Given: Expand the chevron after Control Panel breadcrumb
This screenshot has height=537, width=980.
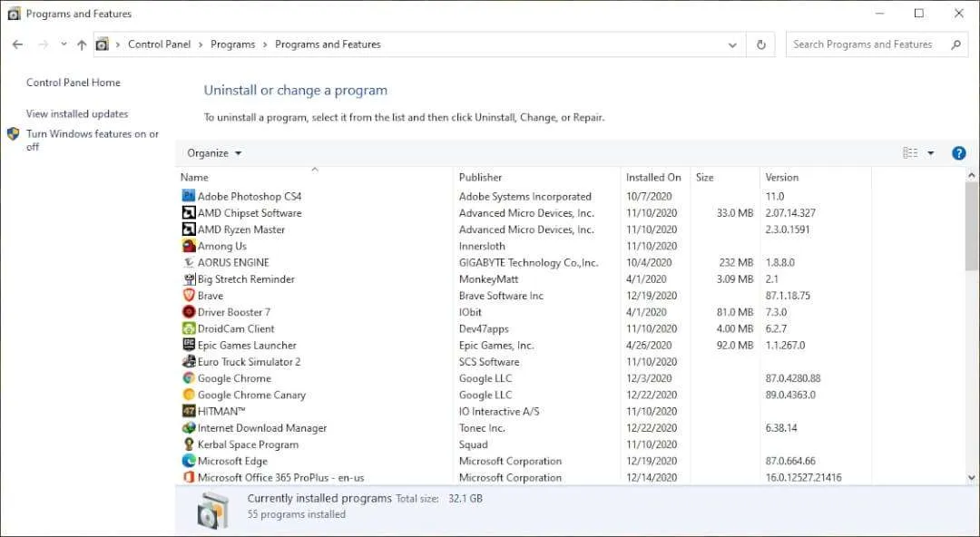Looking at the screenshot, I should click(x=201, y=44).
